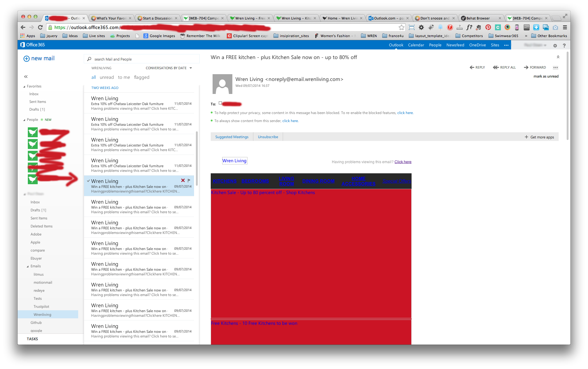588x369 pixels.
Task: Click the Reply All arrows icon
Action: pyautogui.click(x=496, y=67)
